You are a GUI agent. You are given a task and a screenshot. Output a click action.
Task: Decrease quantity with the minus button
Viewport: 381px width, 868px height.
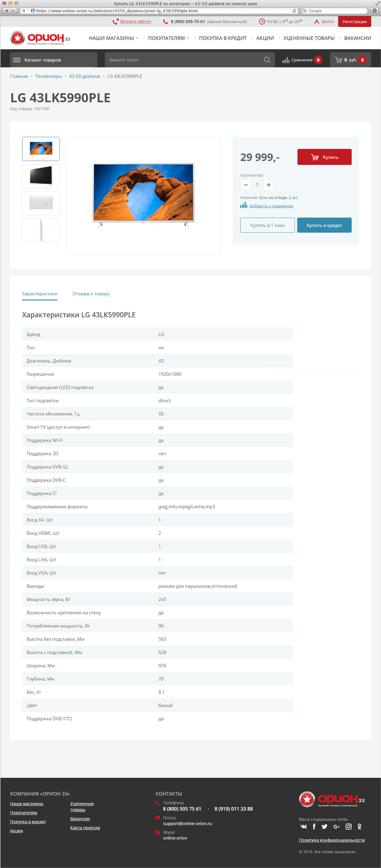click(246, 185)
